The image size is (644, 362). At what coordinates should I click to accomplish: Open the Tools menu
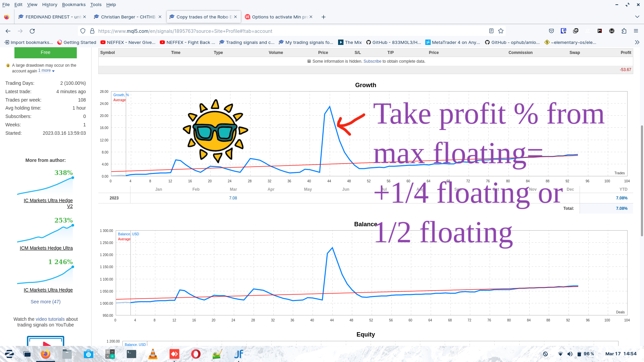(96, 4)
